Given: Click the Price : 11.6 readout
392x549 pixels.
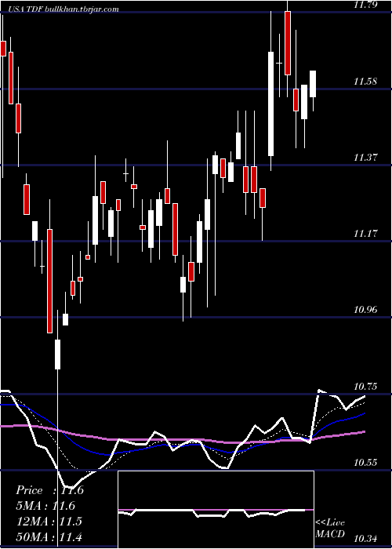Looking at the screenshot, I should (49, 490).
